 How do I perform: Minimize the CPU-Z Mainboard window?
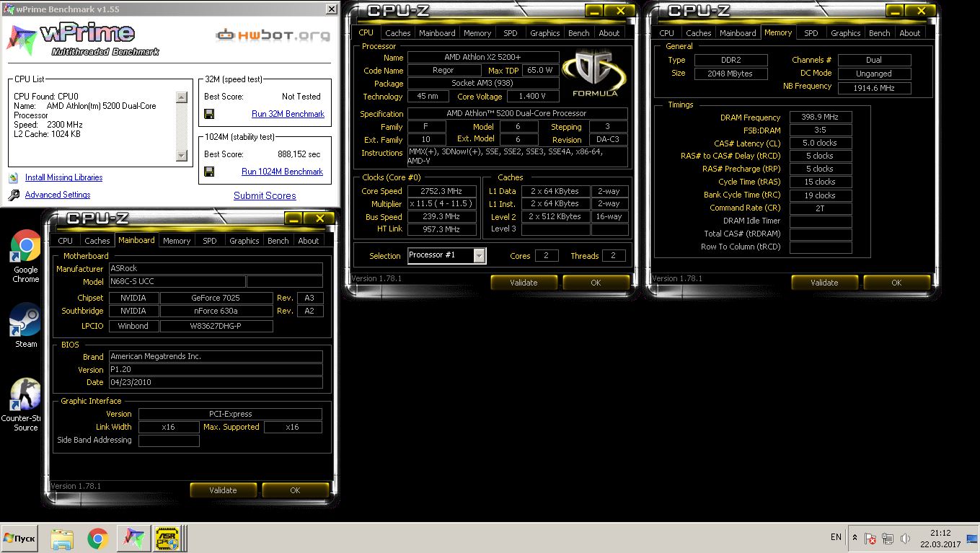(294, 218)
